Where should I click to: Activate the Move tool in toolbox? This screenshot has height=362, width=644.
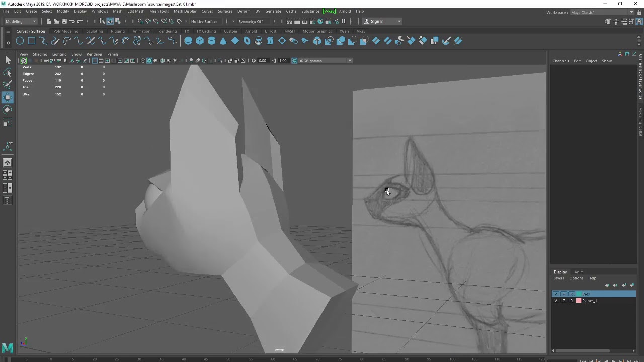click(x=8, y=97)
